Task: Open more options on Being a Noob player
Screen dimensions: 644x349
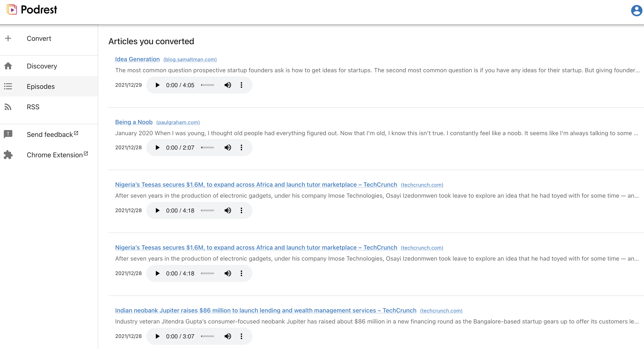Action: click(241, 148)
